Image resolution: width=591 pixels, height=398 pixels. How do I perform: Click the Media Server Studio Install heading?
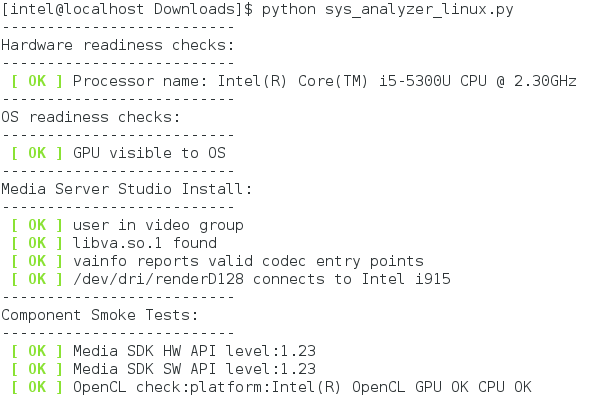[x=126, y=189]
